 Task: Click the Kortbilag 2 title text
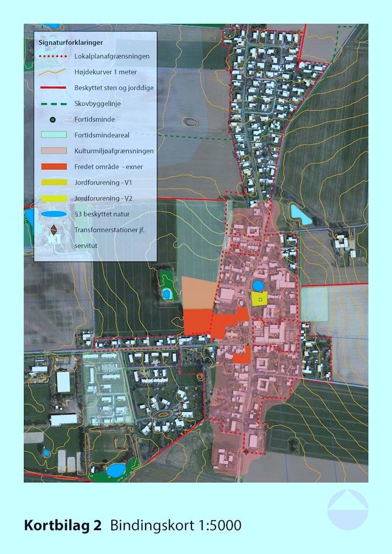(63, 526)
